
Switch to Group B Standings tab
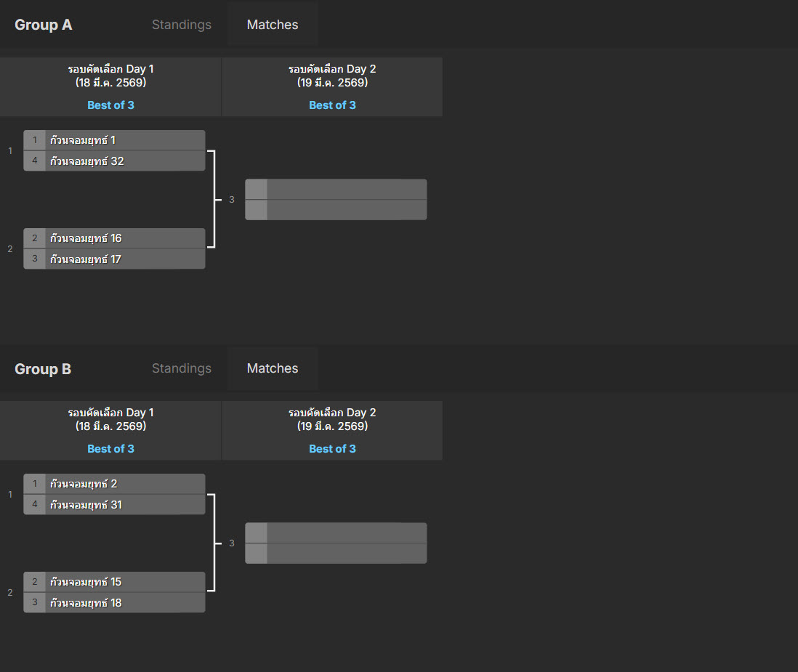pos(181,368)
